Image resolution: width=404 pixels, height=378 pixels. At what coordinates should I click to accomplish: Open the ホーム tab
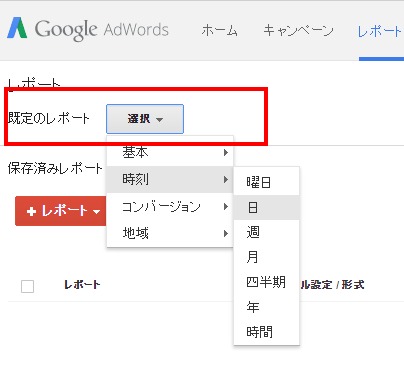(x=219, y=31)
